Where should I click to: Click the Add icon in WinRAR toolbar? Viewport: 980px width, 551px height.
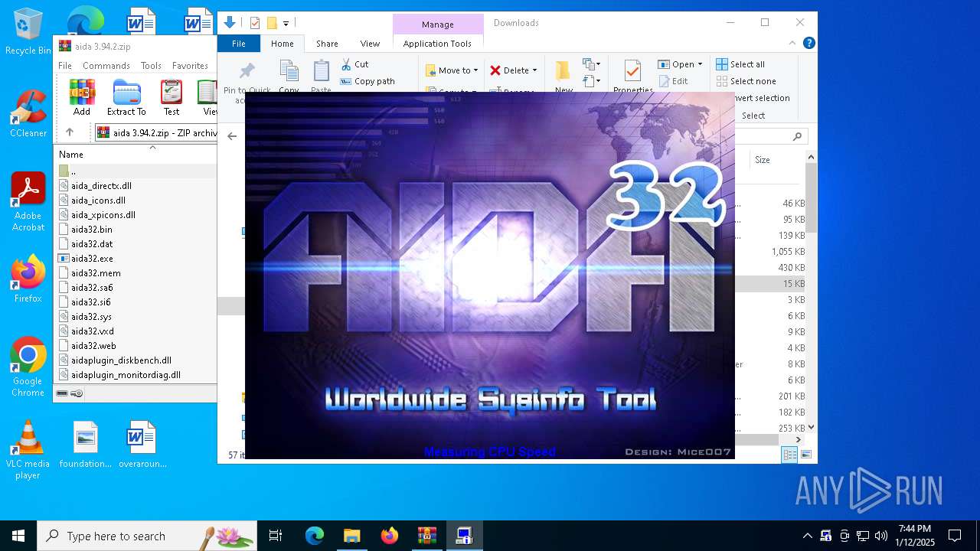point(82,96)
